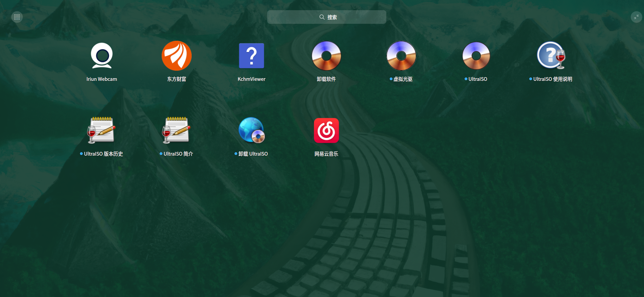Click the 网易云音乐 label
This screenshot has width=644, height=297.
326,154
